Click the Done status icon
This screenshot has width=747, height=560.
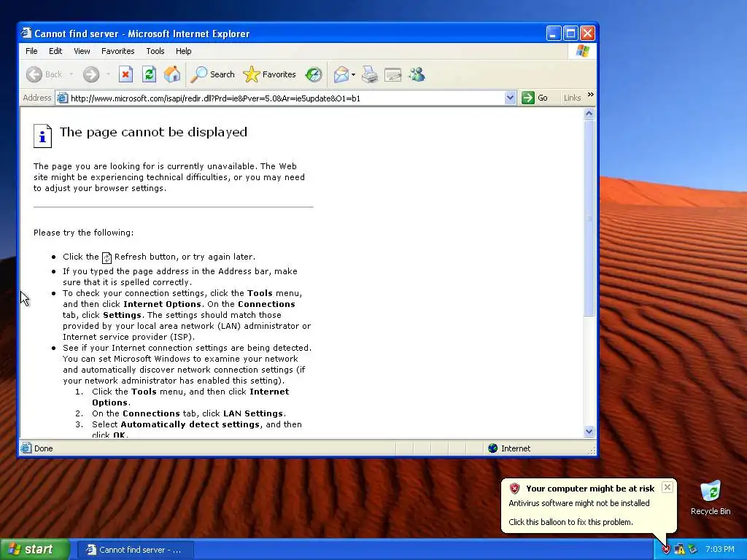tap(26, 448)
